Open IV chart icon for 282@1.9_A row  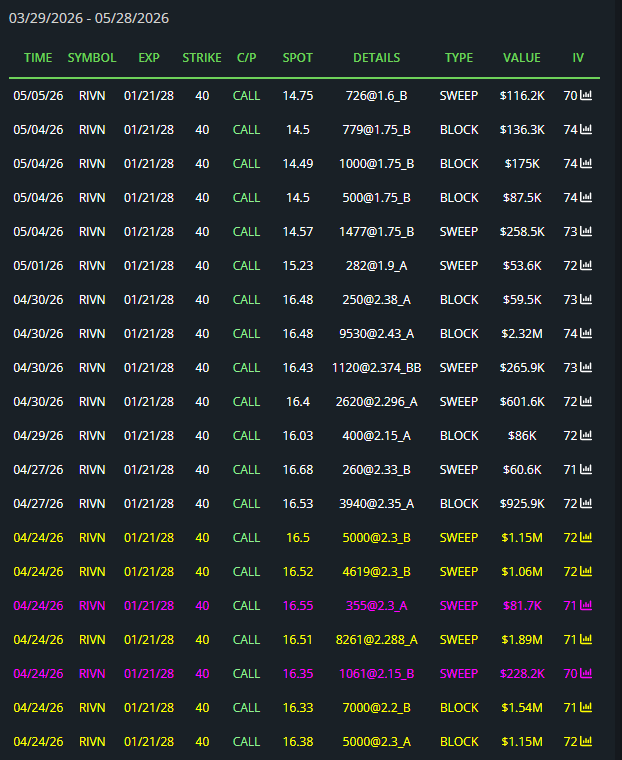tap(586, 265)
